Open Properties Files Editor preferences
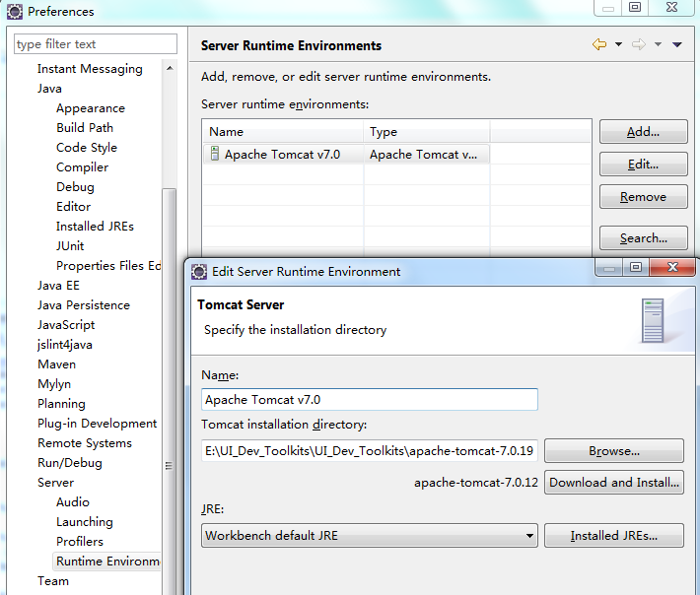The width and height of the screenshot is (700, 595). pyautogui.click(x=108, y=266)
